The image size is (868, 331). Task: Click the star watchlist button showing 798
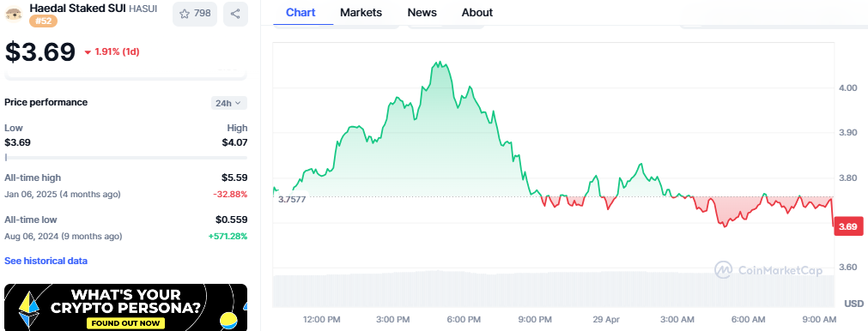coord(195,14)
